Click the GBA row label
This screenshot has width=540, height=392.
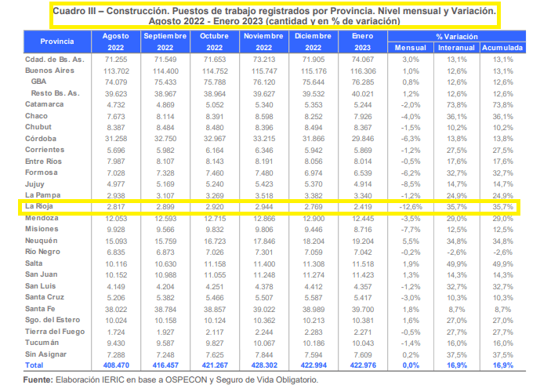click(38, 82)
